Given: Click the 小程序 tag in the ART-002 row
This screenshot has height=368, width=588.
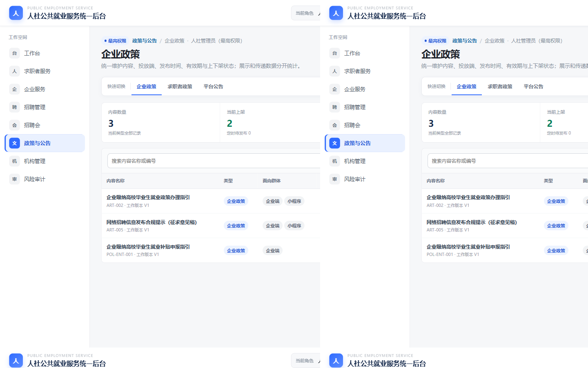Looking at the screenshot, I should 294,201.
